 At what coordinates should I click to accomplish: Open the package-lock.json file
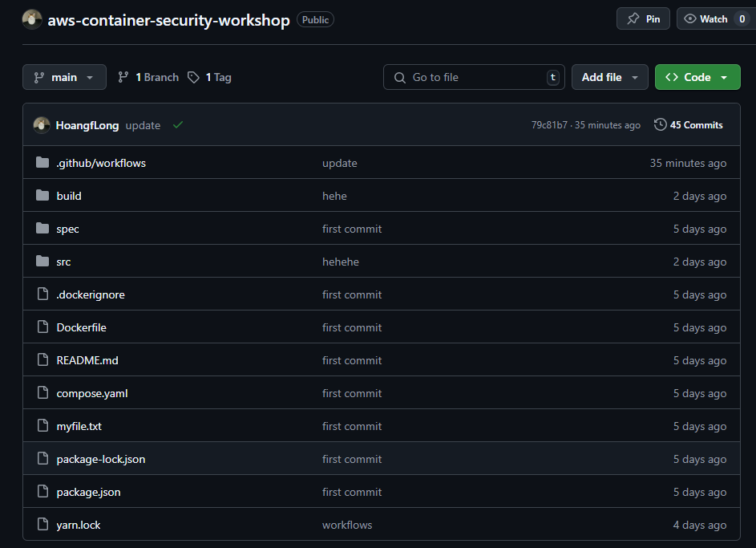[101, 459]
